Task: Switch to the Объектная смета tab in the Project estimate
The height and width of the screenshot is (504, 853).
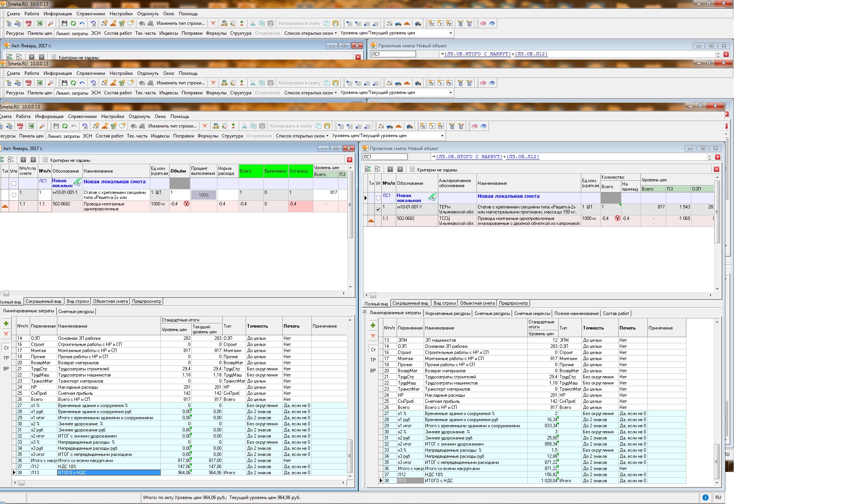Action: click(477, 303)
